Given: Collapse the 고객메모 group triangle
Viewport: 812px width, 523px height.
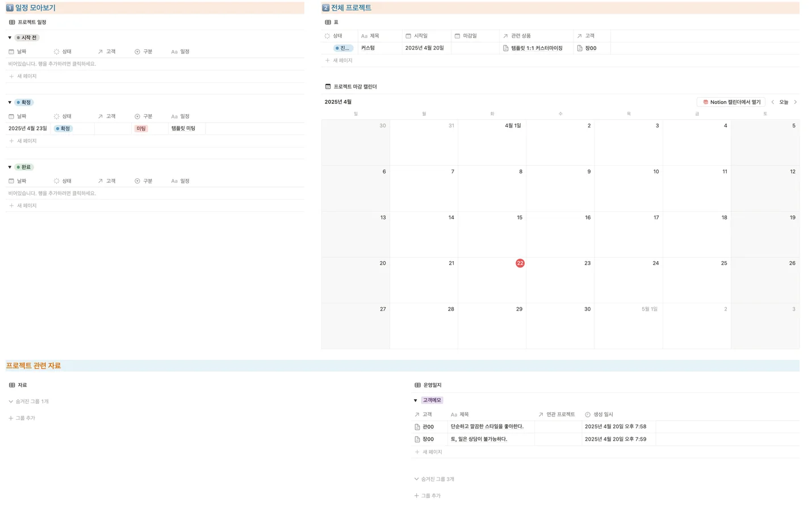Looking at the screenshot, I should (415, 400).
